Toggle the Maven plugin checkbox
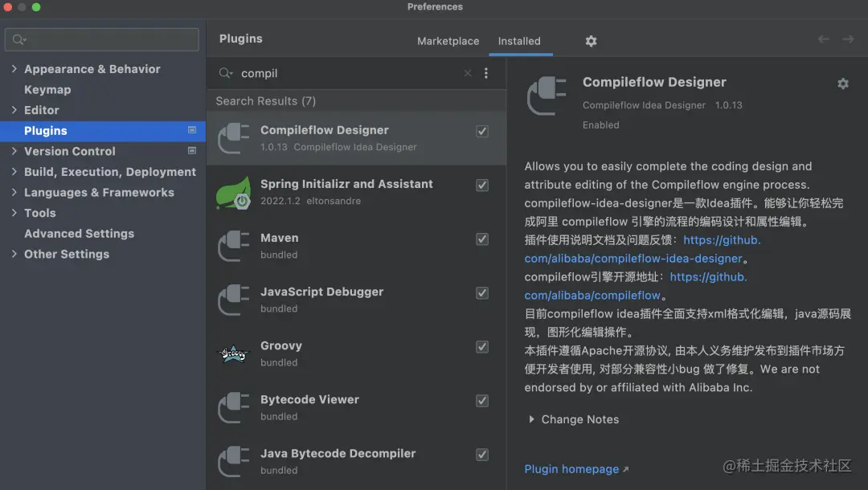The width and height of the screenshot is (868, 490). tap(482, 239)
